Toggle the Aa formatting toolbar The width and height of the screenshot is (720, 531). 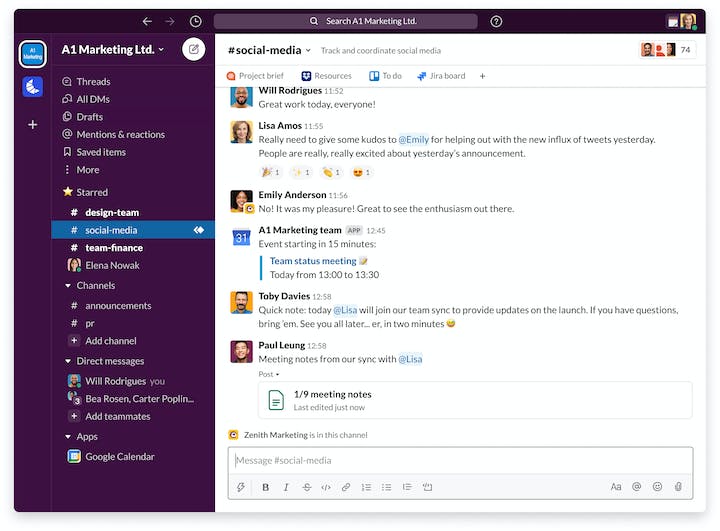click(616, 487)
